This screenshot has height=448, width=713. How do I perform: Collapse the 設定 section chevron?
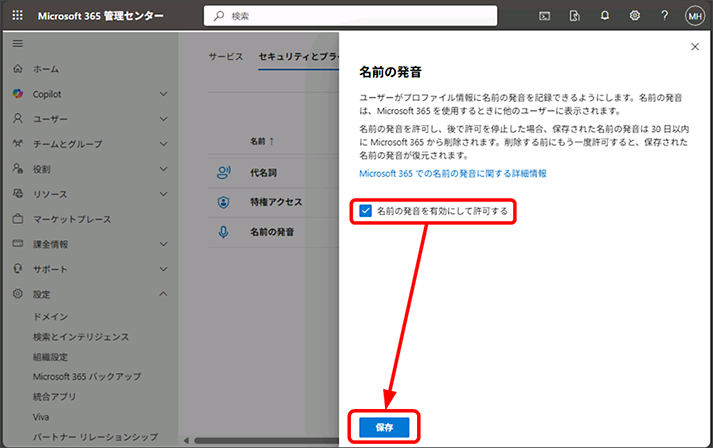(x=164, y=294)
